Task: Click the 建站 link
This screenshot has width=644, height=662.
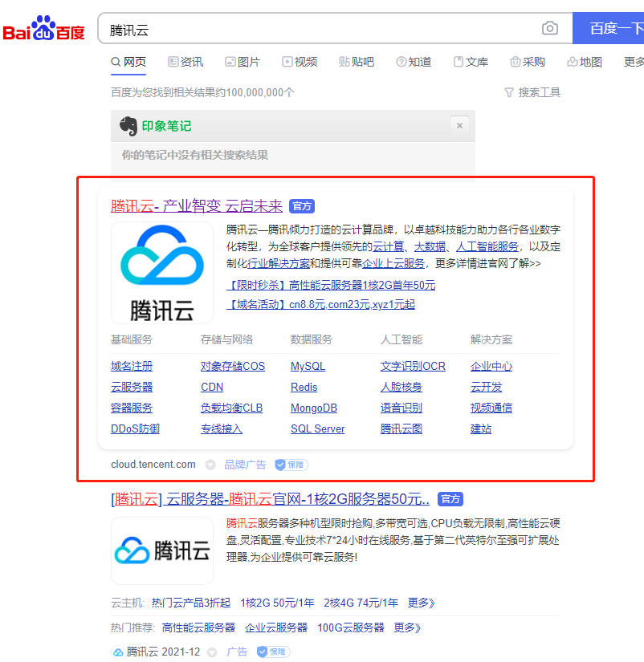Action: point(481,429)
